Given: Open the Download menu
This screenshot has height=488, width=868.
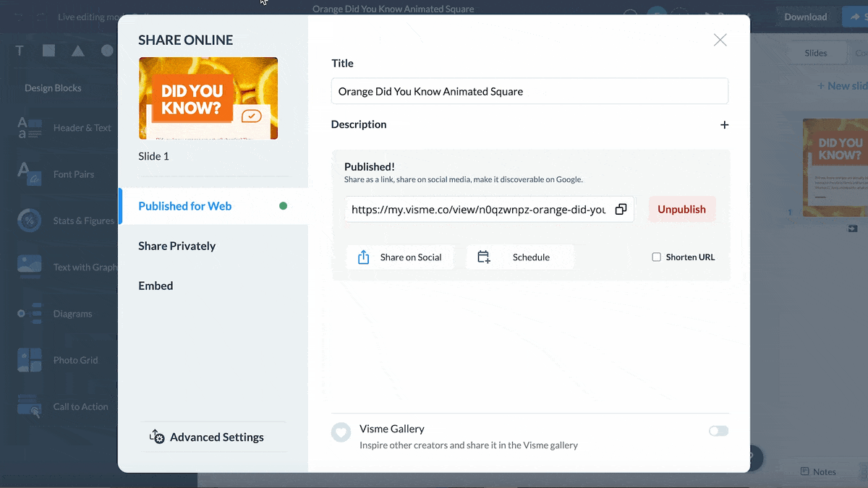Looking at the screenshot, I should tap(805, 16).
